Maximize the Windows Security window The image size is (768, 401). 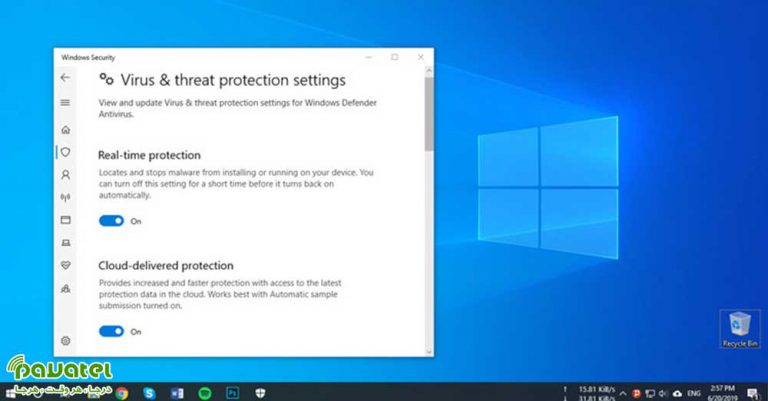coord(395,57)
